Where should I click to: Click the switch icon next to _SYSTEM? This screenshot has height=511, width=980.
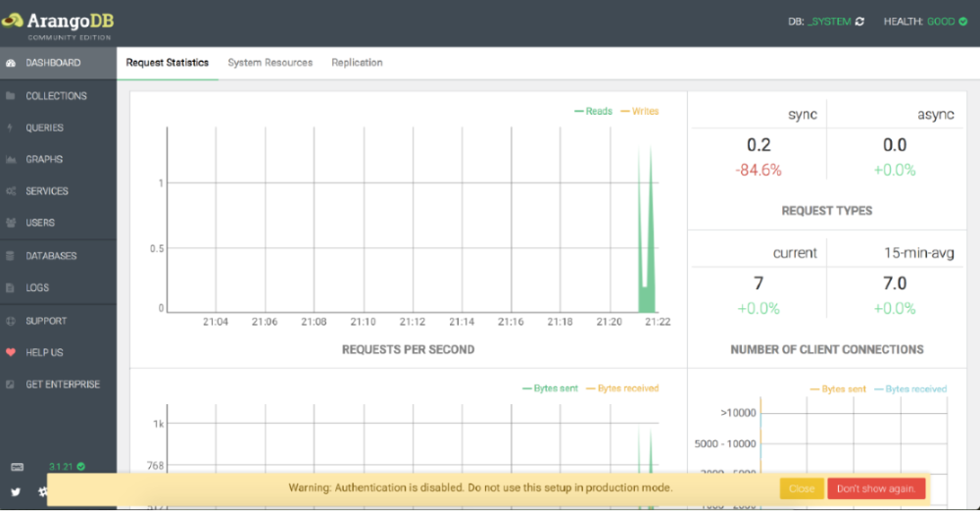859,22
